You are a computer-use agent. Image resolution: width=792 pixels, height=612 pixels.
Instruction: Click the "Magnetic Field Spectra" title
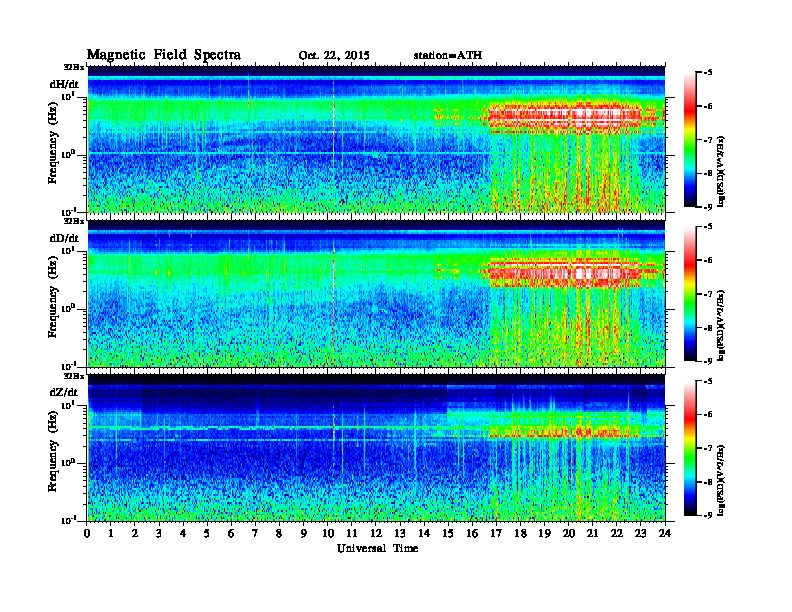164,55
